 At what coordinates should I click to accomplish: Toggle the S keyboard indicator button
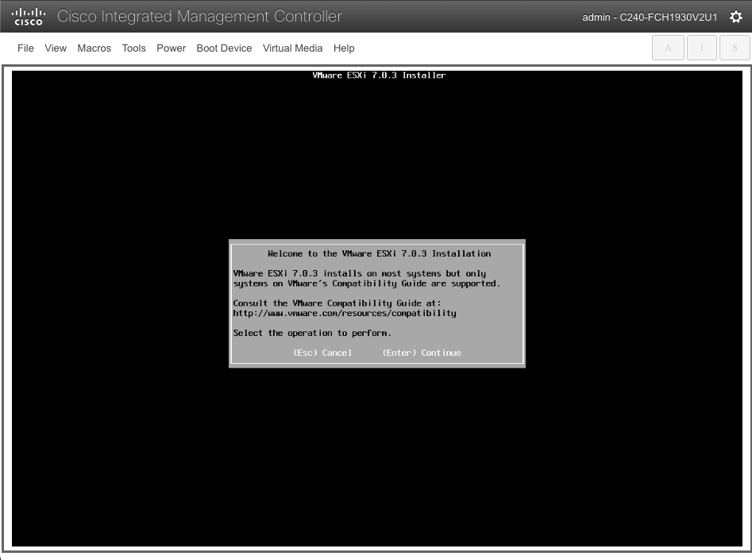click(x=735, y=48)
